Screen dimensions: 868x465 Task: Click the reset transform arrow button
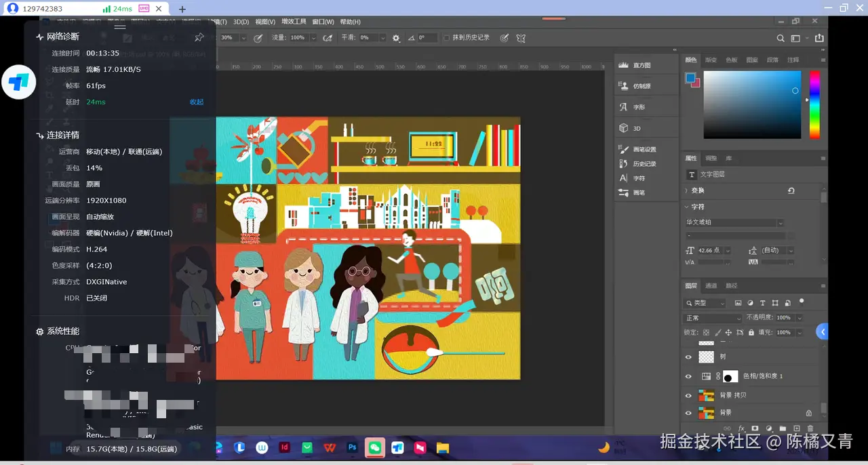point(791,191)
